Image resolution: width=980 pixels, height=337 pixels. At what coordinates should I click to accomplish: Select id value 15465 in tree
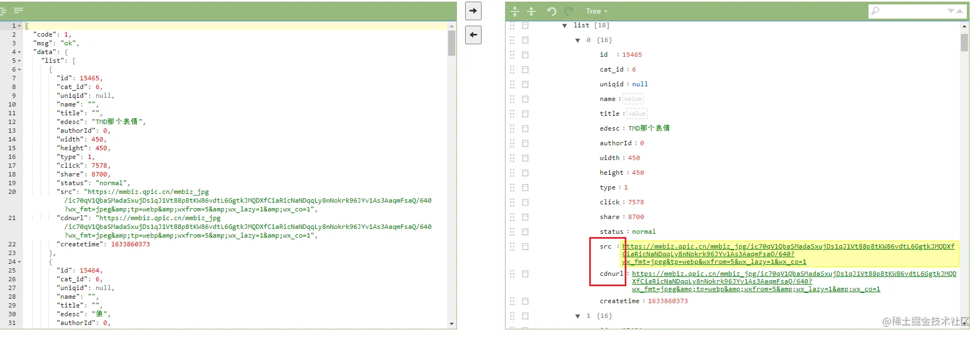[632, 55]
